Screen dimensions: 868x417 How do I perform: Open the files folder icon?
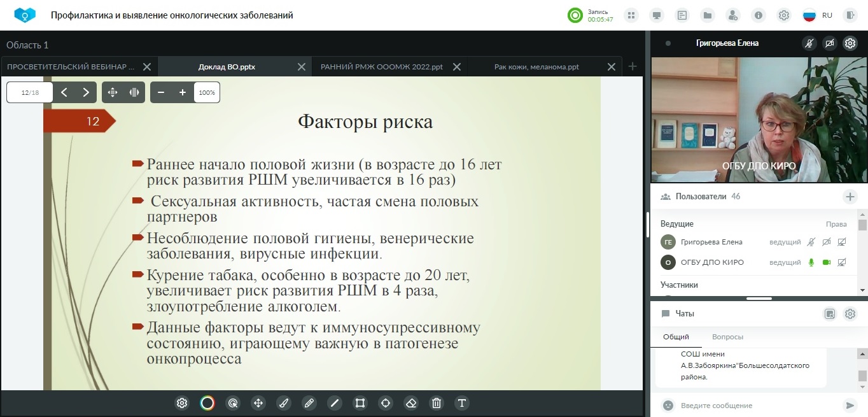[708, 15]
